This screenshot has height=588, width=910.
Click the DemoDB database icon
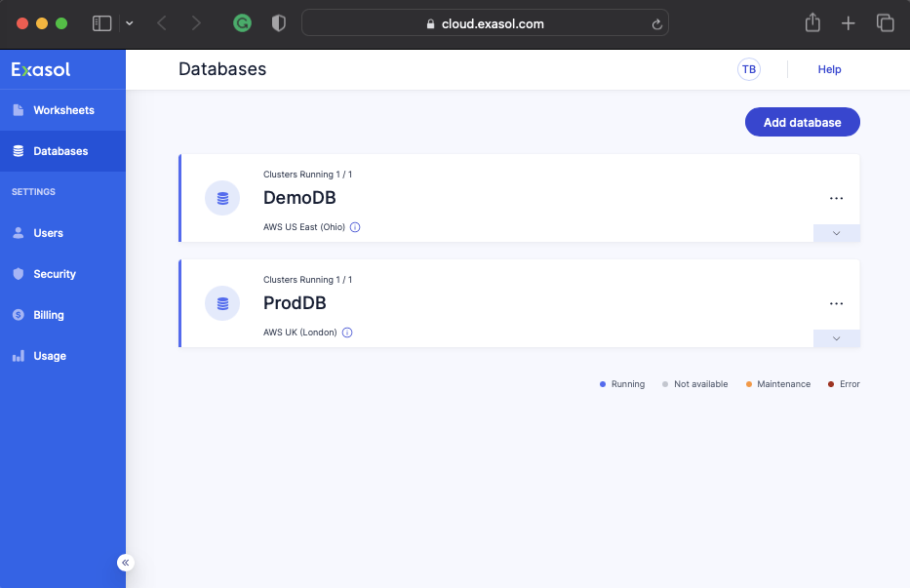click(x=222, y=198)
